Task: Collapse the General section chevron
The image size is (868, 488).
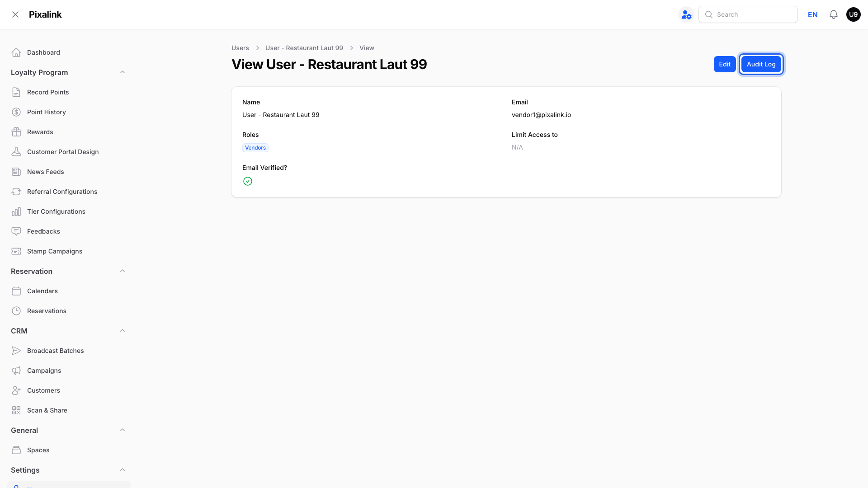Action: tap(123, 430)
